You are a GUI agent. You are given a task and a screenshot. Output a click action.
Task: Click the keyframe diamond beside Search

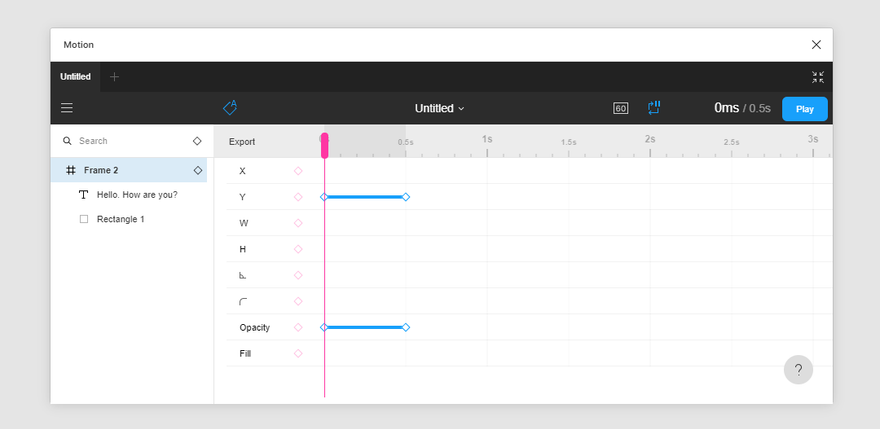pyautogui.click(x=197, y=141)
